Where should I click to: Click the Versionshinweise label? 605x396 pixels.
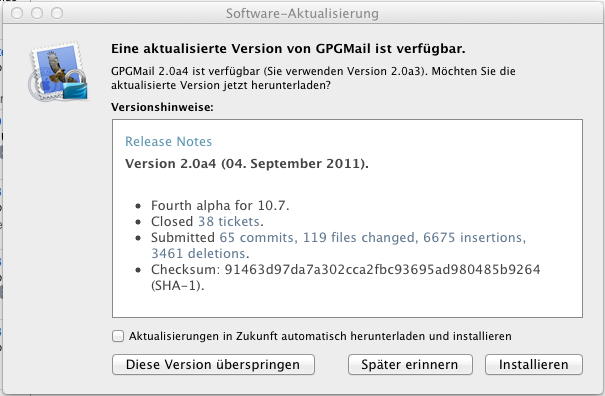(x=162, y=107)
